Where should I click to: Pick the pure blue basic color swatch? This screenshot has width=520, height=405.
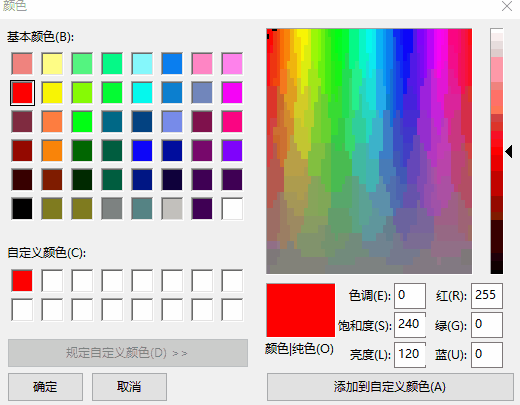[x=142, y=151]
